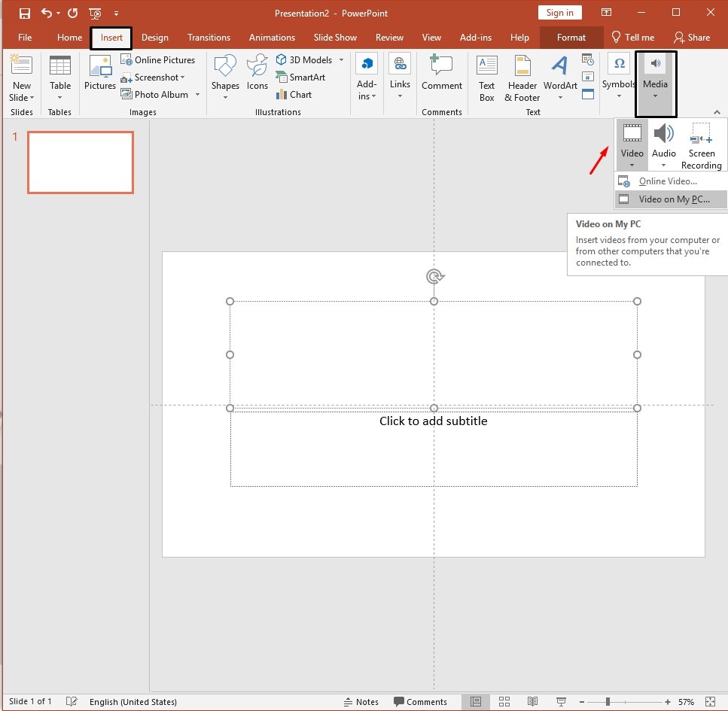Click the Date & Time icon
The width and height of the screenshot is (728, 711).
tap(588, 59)
